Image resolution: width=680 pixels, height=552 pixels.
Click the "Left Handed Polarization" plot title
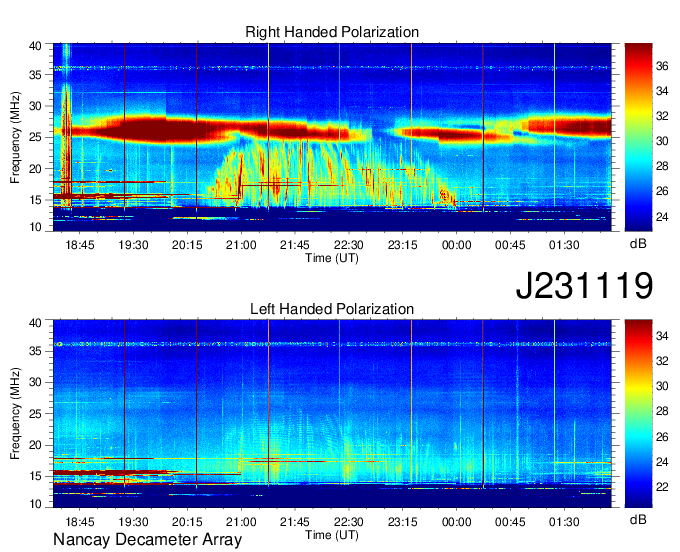click(332, 309)
